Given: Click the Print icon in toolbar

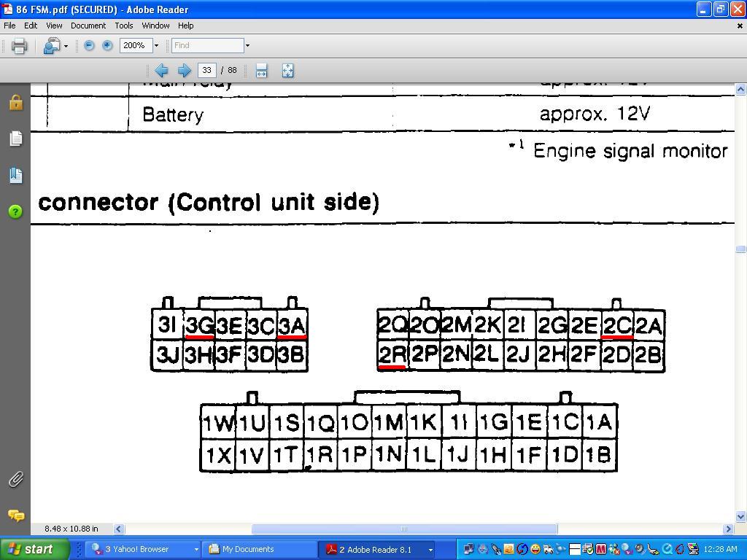Looking at the screenshot, I should [19, 46].
